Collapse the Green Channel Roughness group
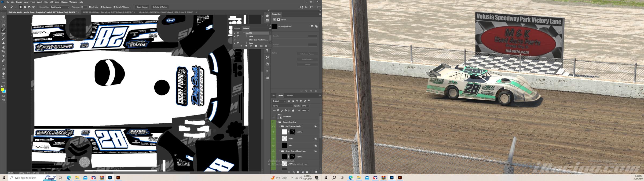 [280, 151]
